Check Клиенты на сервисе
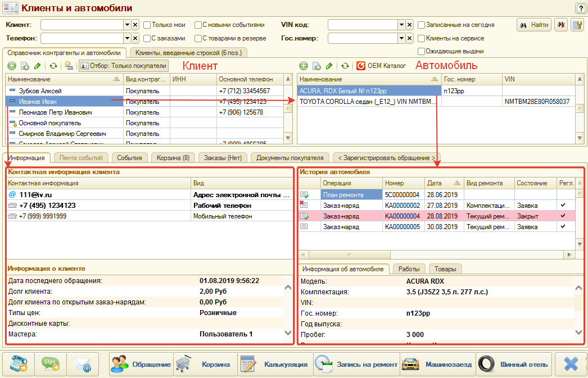Viewport: 588px width, 378px height. 421,38
